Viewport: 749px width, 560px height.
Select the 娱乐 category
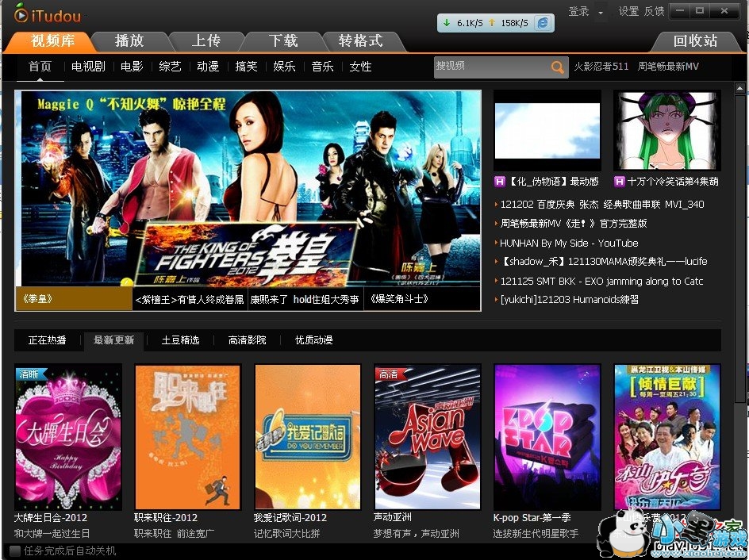click(284, 67)
